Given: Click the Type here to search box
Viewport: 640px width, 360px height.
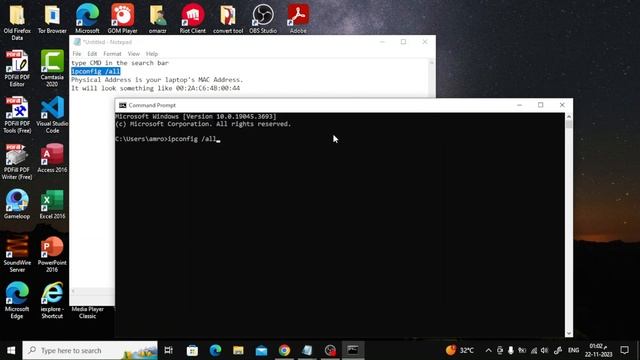Looking at the screenshot, I should tap(90, 350).
